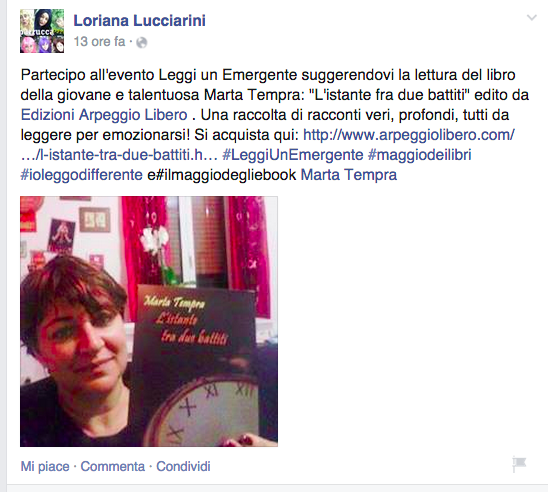This screenshot has height=492, width=548.
Task: Open the #ioleggodifferente hashtag
Action: [81, 175]
